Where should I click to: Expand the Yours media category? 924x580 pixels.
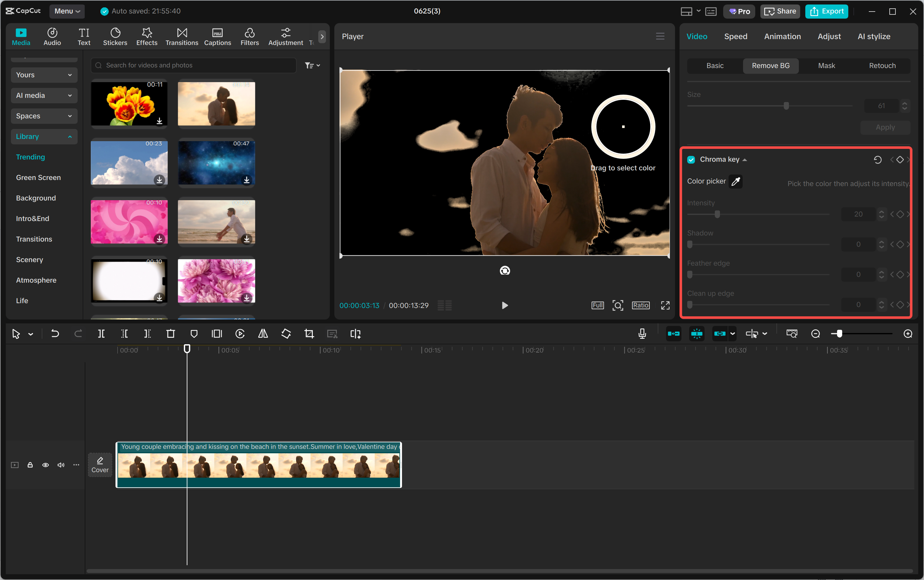[44, 75]
